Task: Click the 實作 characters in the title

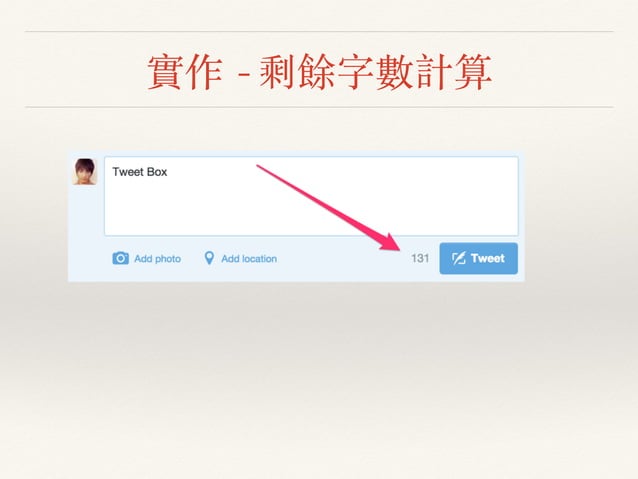Action: [x=185, y=72]
